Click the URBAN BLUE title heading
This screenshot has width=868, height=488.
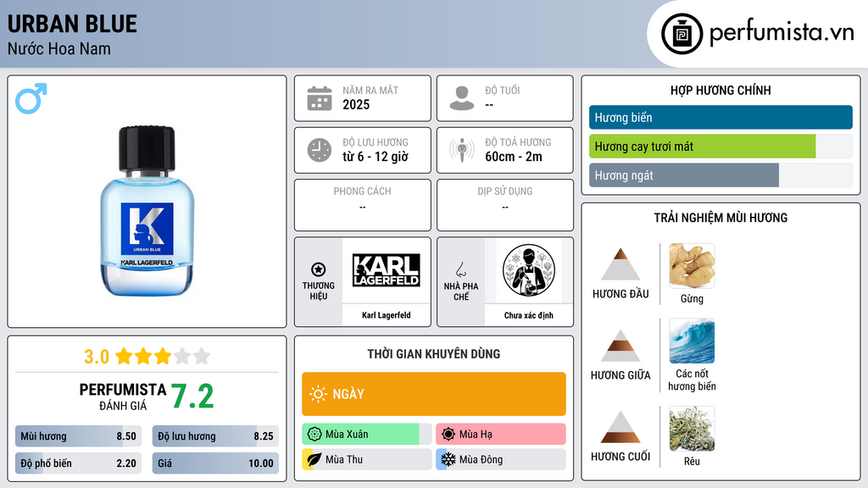(73, 24)
